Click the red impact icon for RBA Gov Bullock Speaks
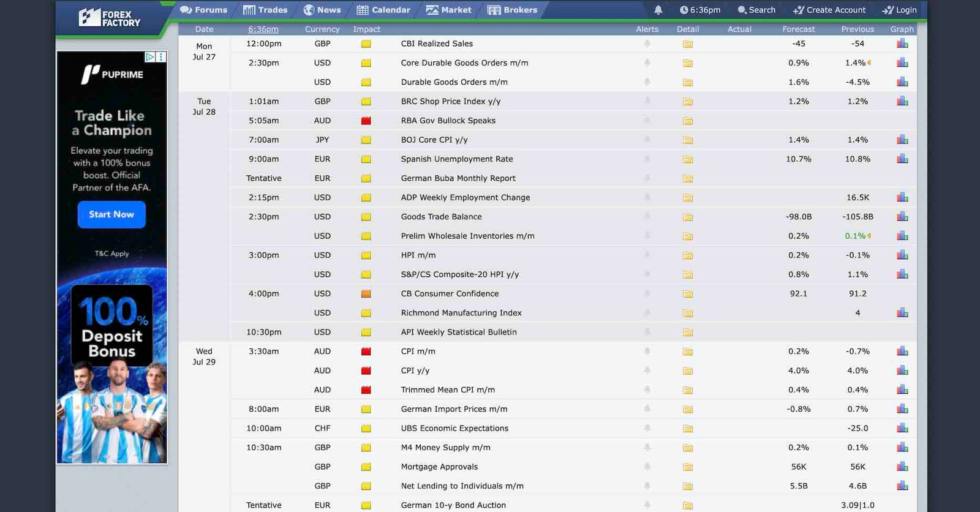Image resolution: width=980 pixels, height=512 pixels. [x=366, y=121]
